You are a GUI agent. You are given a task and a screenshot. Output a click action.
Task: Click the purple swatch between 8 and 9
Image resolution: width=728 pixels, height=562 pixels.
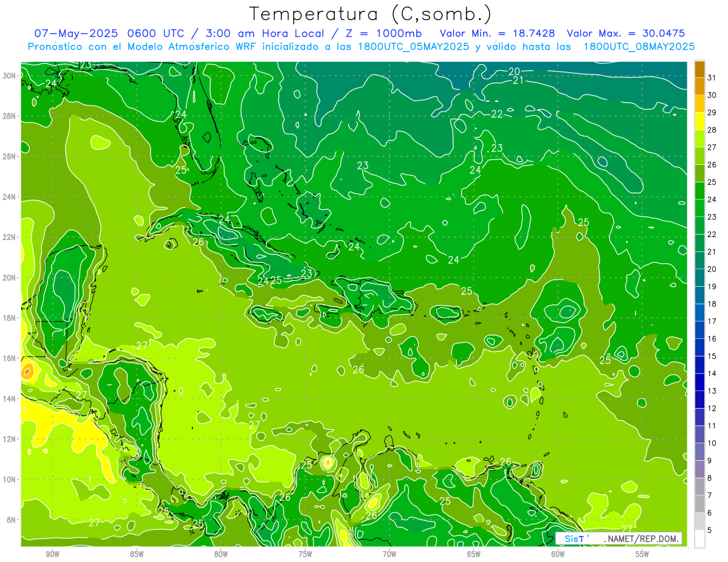tap(699, 469)
